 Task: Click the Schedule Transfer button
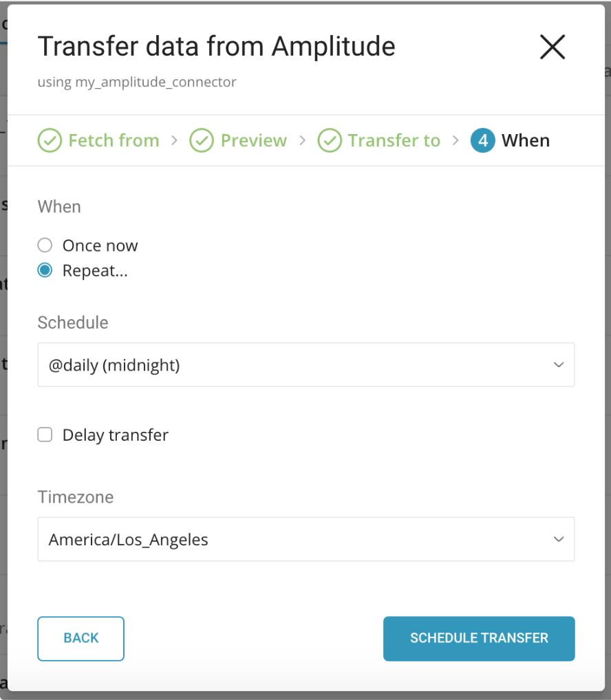[x=479, y=638]
